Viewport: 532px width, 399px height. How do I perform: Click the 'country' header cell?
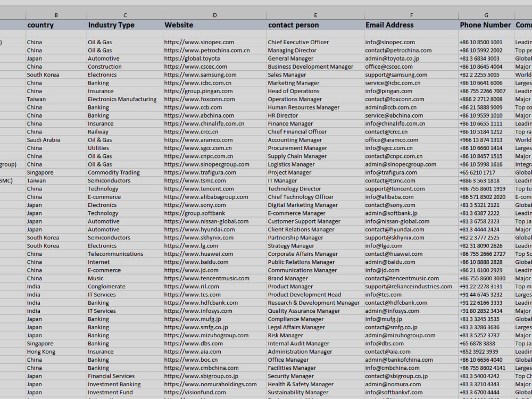[x=56, y=25]
